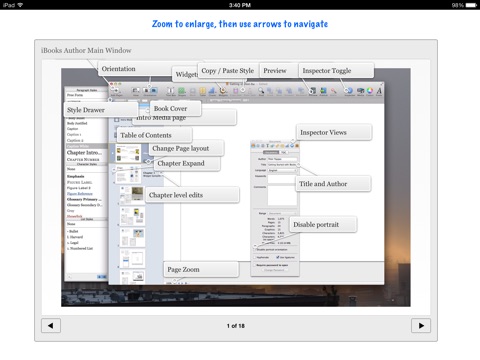Toggle 'Disable portrait orientation' checkbox in inspector
Screen dimensions: 480x360
point(255,249)
